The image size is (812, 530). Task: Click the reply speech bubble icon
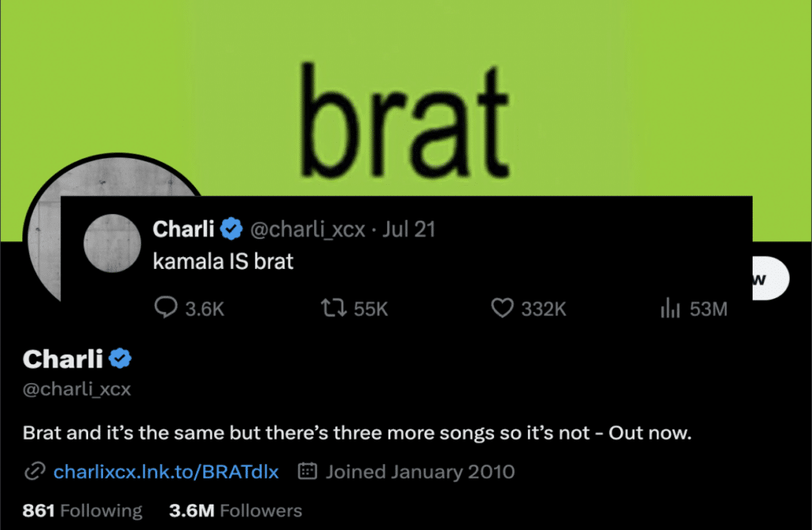click(166, 308)
